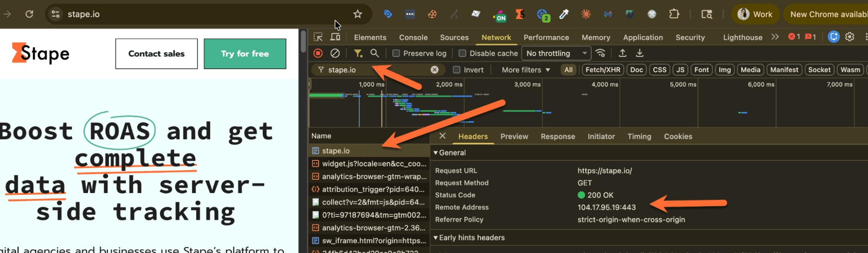Viewport: 868px width, 253px height.
Task: Clear the network log icon
Action: [335, 53]
